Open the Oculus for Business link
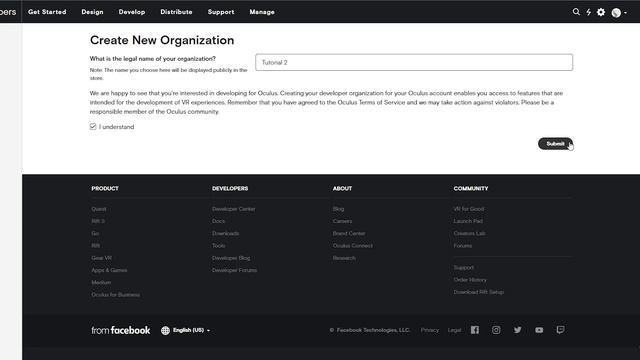Image resolution: width=640 pixels, height=360 pixels. click(x=116, y=295)
